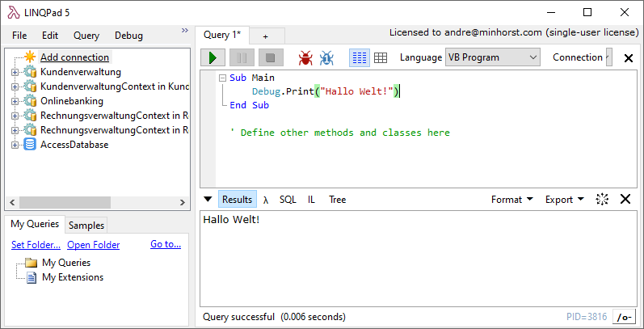
Task: Open the Language dropdown showing VB Program
Action: [x=492, y=57]
